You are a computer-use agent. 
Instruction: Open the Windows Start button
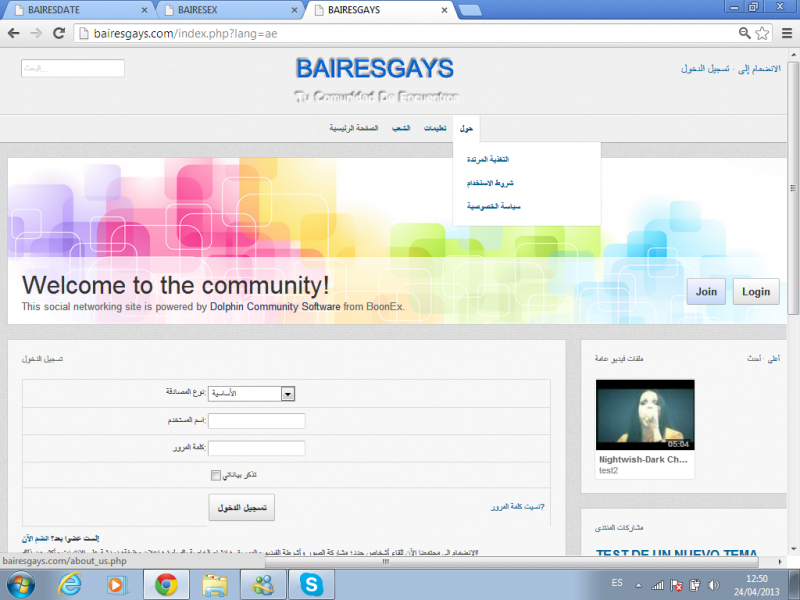[x=21, y=585]
